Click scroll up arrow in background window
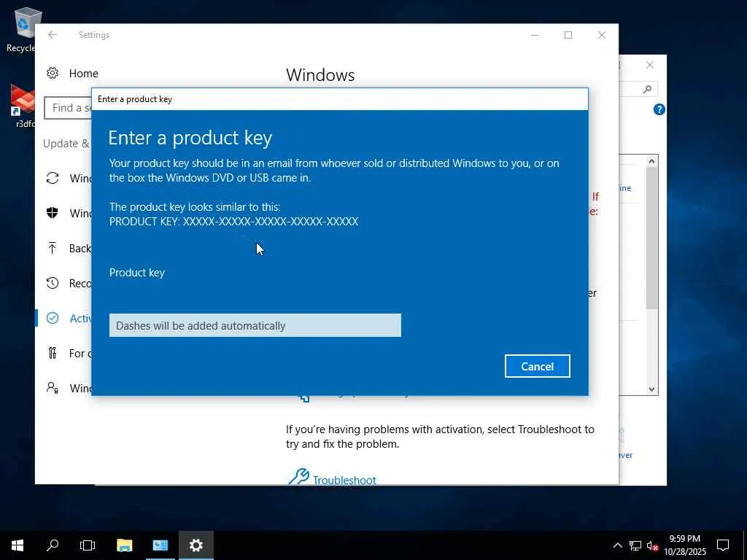 651,161
